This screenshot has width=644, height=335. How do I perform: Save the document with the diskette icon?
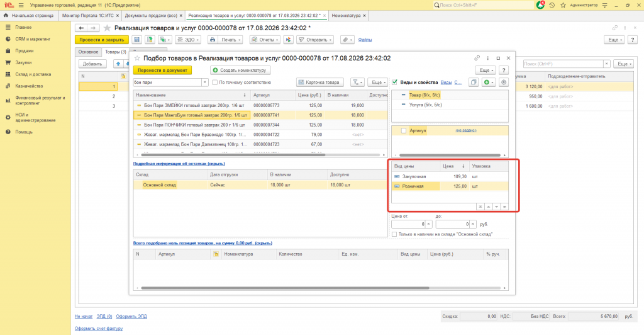[136, 40]
